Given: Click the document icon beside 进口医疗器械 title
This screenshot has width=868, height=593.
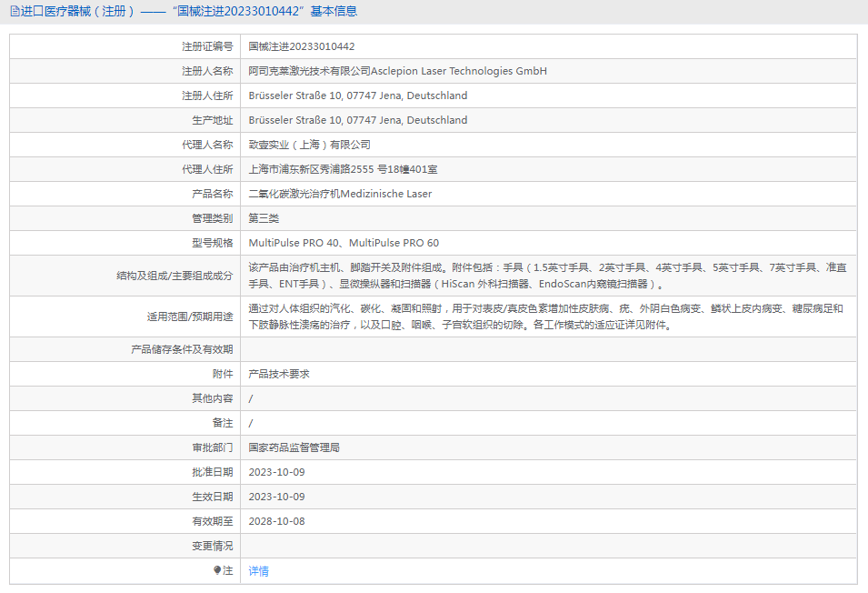Looking at the screenshot, I should click(15, 11).
